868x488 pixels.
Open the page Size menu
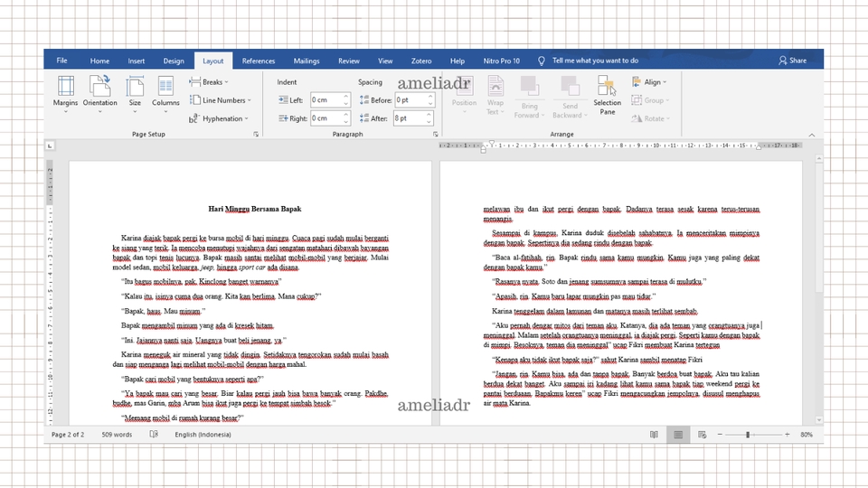tap(135, 94)
